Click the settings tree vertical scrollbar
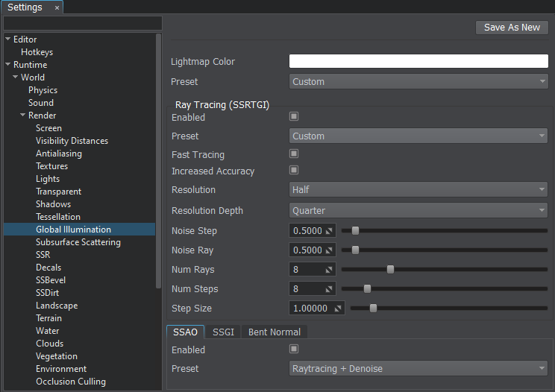The width and height of the screenshot is (555, 392). click(x=158, y=161)
